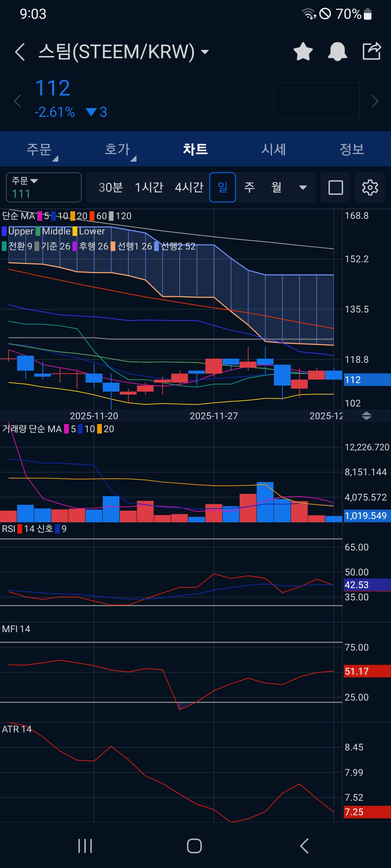This screenshot has height=868, width=391.
Task: Select the 차트 tab
Action: click(195, 149)
